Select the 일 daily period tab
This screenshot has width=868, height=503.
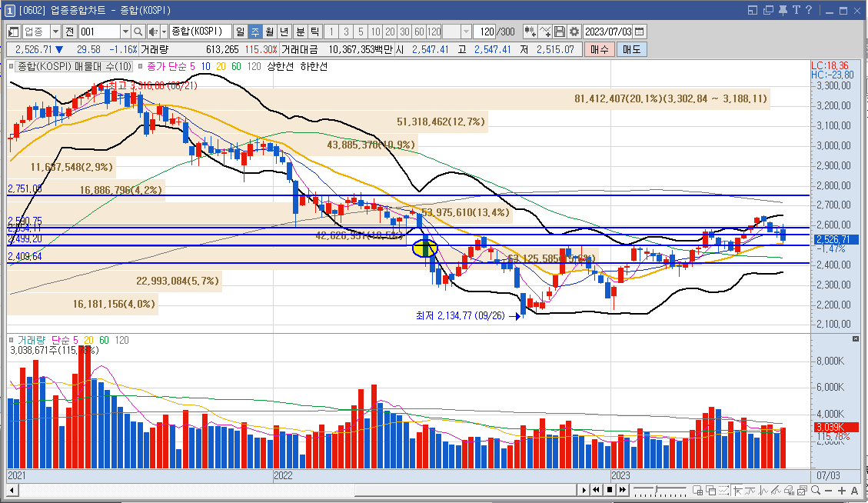[240, 32]
